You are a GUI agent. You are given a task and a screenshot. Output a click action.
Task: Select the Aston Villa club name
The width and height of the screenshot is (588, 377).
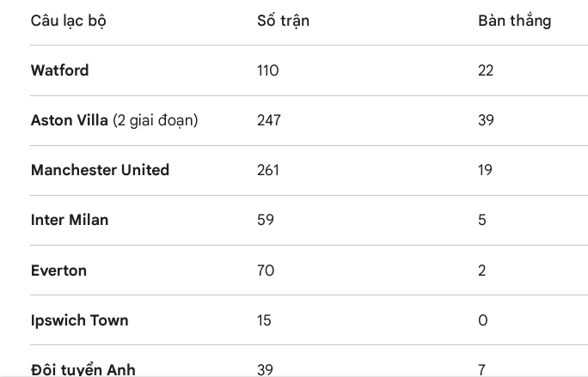click(x=70, y=120)
